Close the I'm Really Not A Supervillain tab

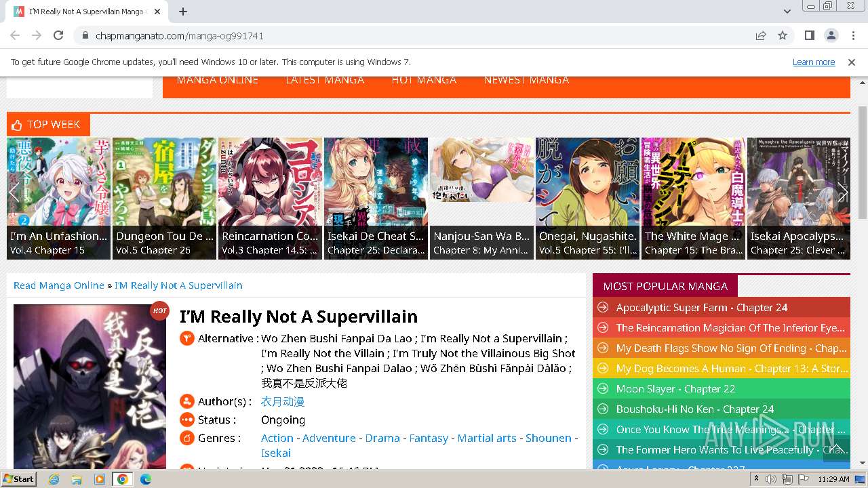pyautogui.click(x=157, y=12)
